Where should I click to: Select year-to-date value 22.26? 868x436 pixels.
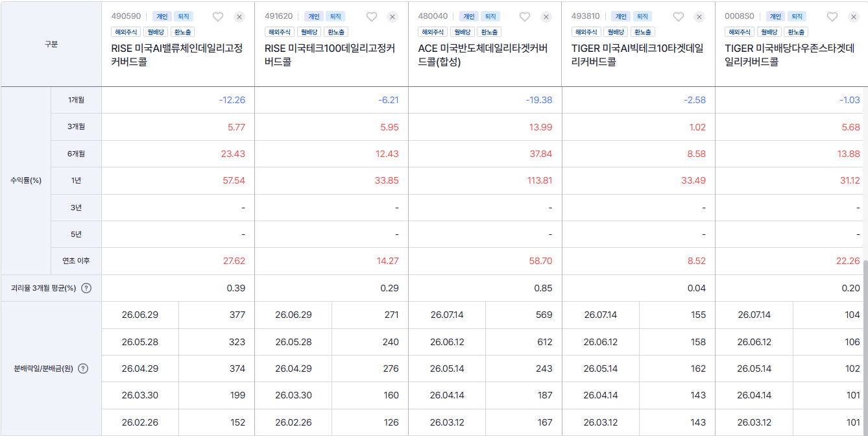pyautogui.click(x=848, y=261)
